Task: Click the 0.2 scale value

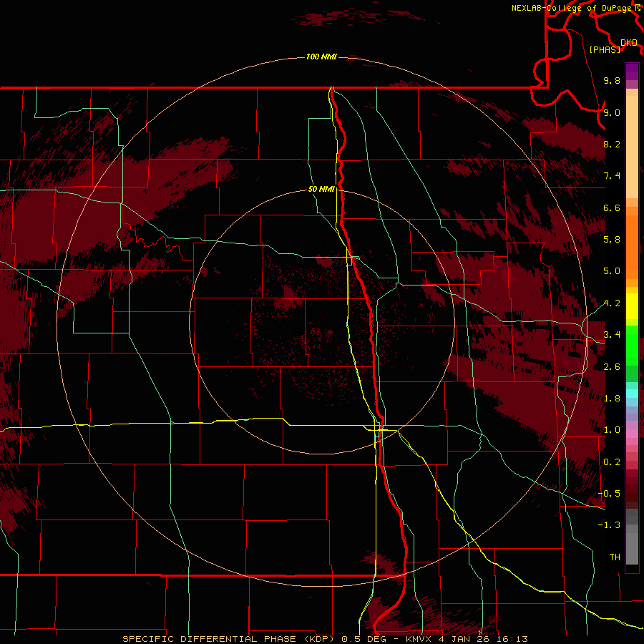Action: click(612, 462)
